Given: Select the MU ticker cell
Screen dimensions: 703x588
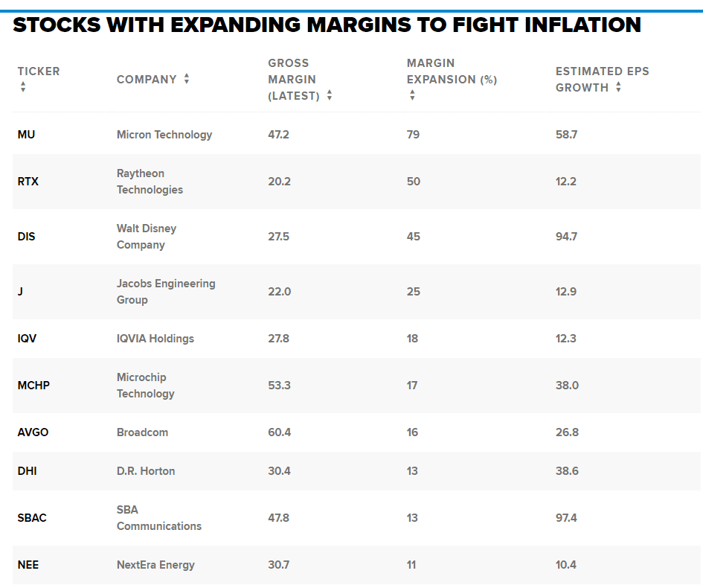Looking at the screenshot, I should click(x=27, y=135).
